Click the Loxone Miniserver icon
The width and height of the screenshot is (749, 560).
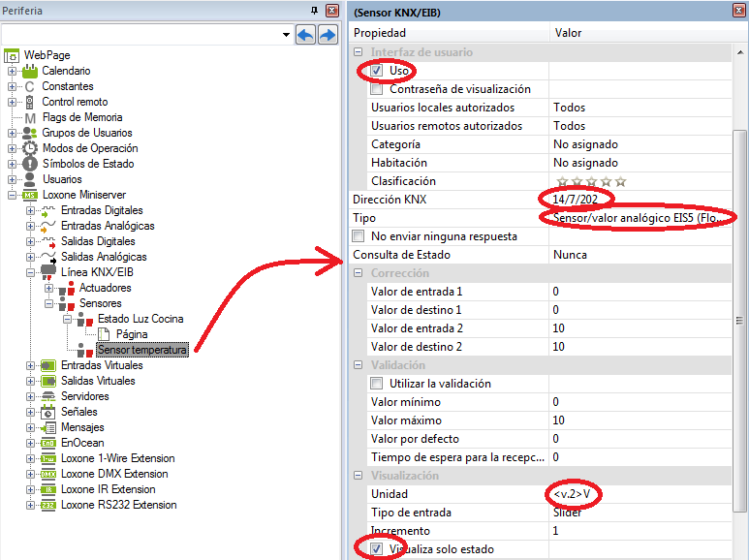[x=29, y=195]
